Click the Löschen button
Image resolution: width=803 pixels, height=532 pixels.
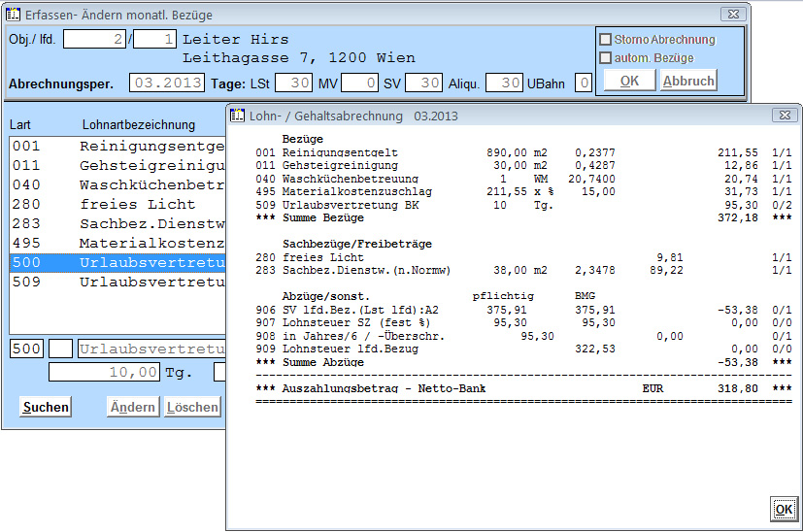tap(192, 407)
